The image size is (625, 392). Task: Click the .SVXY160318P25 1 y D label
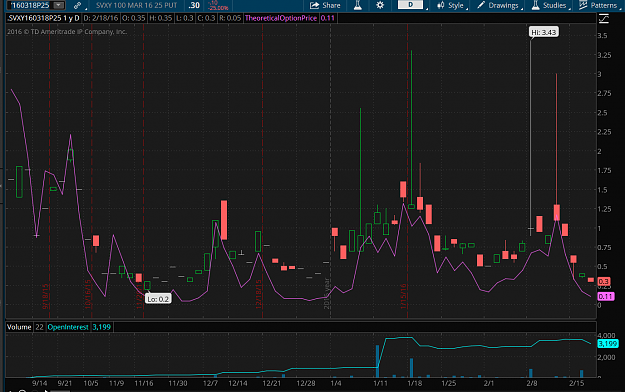click(x=43, y=18)
